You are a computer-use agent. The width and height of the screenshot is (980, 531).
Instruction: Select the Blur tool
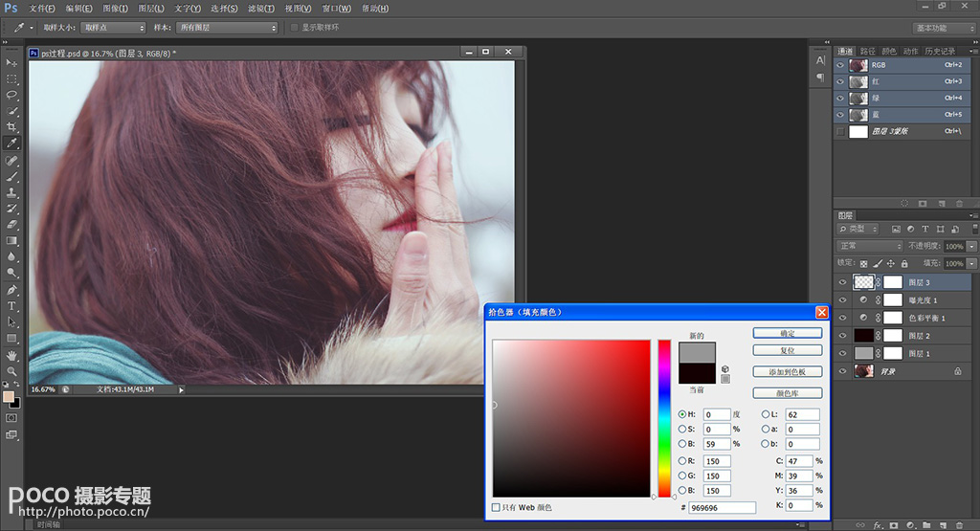pyautogui.click(x=11, y=256)
